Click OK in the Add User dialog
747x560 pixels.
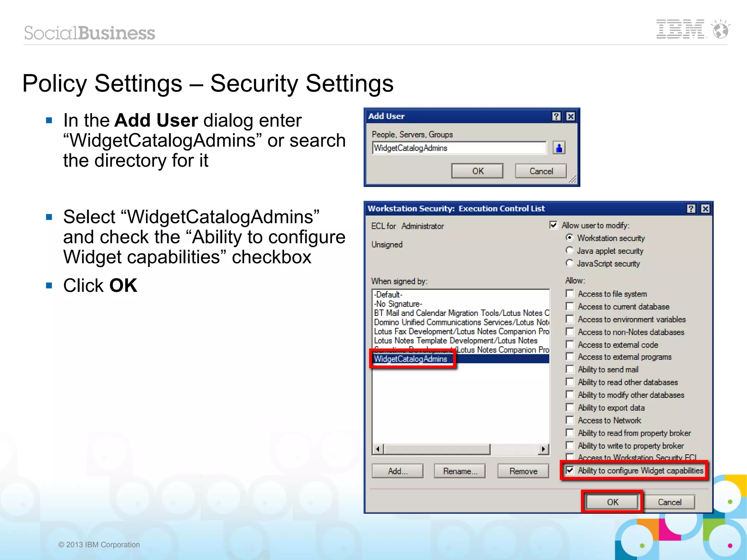tap(477, 171)
